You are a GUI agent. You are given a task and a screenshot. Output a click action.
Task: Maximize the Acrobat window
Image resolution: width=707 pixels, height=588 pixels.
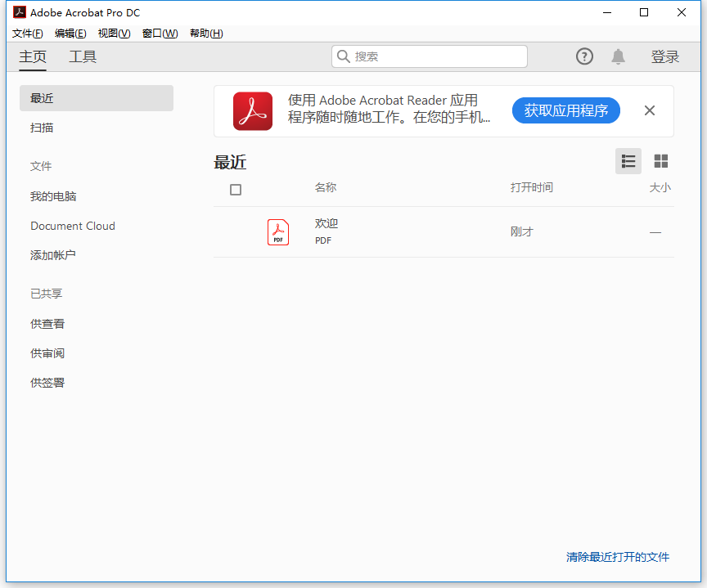click(x=644, y=12)
